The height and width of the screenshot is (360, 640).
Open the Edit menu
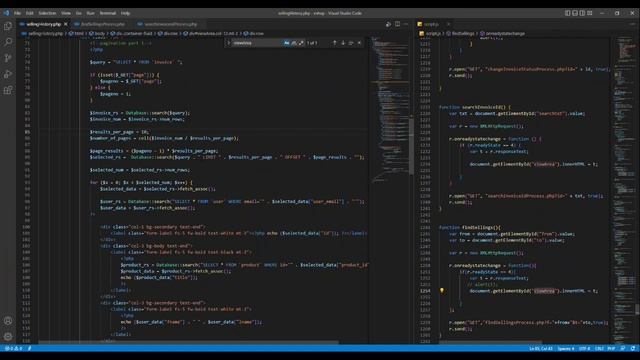[x=29, y=13]
